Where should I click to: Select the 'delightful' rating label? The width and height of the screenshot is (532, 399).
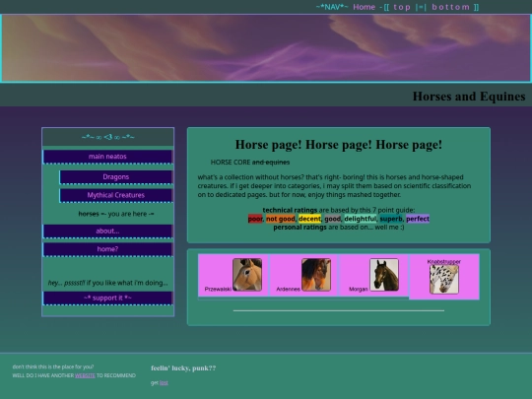(x=361, y=219)
